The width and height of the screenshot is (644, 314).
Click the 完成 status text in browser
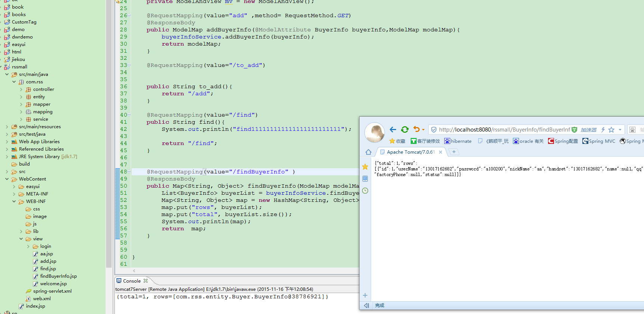pyautogui.click(x=380, y=305)
